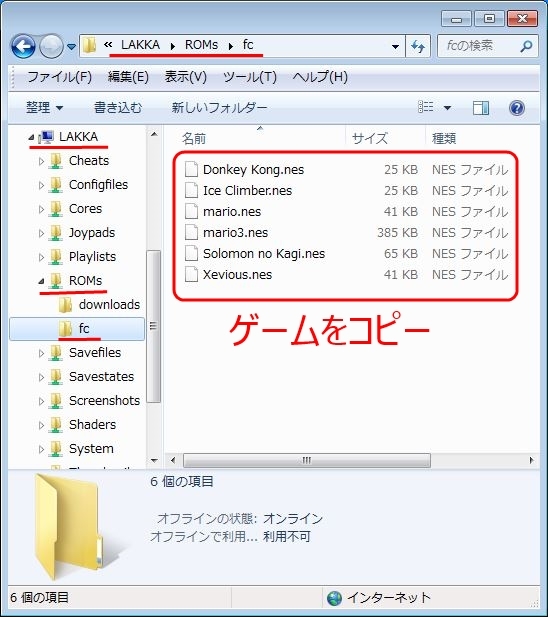Select the Cheats folder
The image size is (548, 617).
89,161
